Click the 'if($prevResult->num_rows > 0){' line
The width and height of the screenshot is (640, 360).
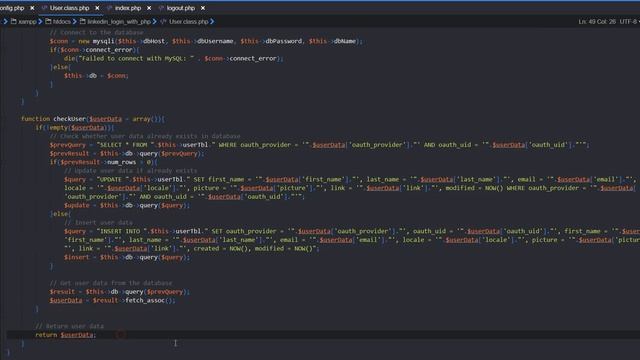pos(104,162)
